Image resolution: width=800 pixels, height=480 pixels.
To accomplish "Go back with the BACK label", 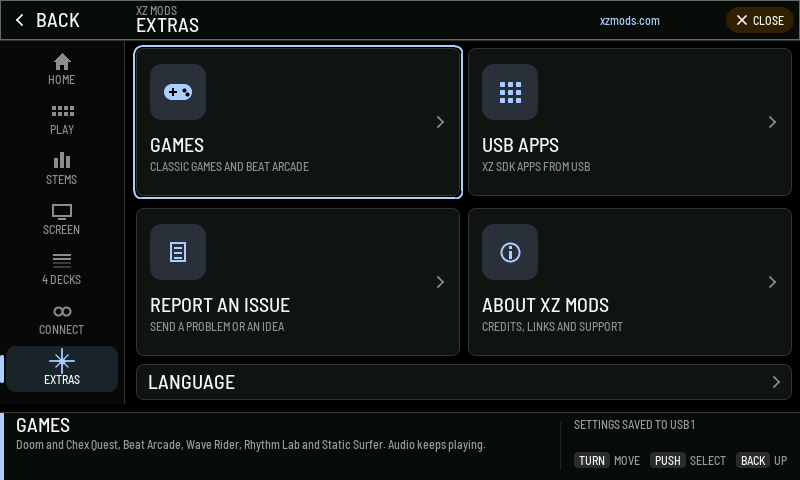I will [58, 20].
